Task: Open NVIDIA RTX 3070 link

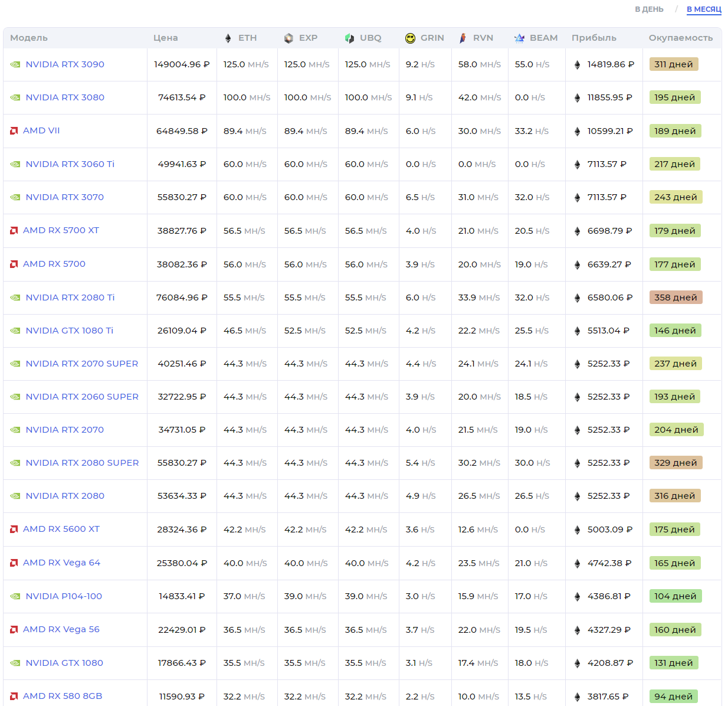Action: (x=65, y=197)
